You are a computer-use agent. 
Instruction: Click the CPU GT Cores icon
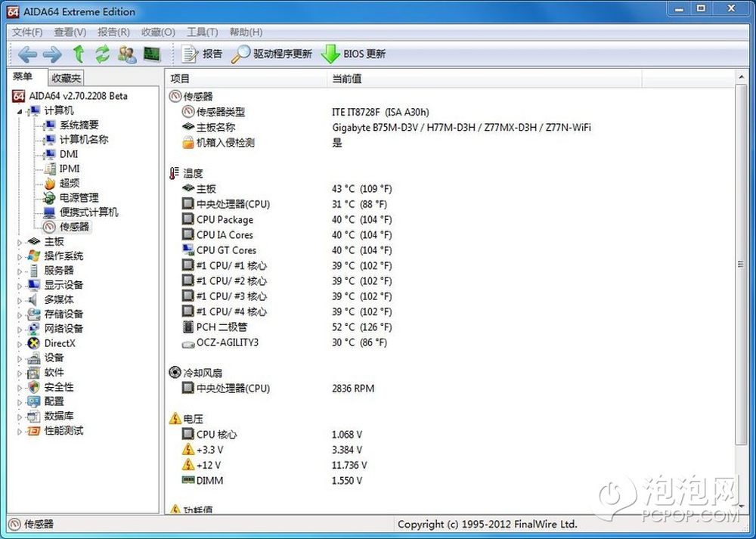coord(188,249)
